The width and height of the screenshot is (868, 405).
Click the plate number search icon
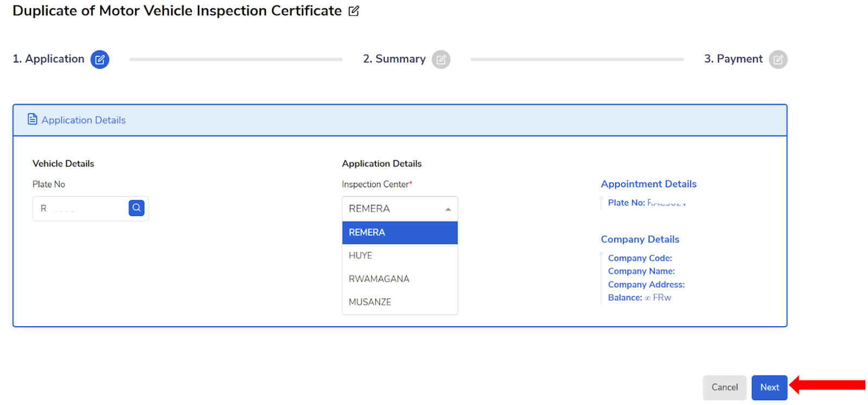137,208
